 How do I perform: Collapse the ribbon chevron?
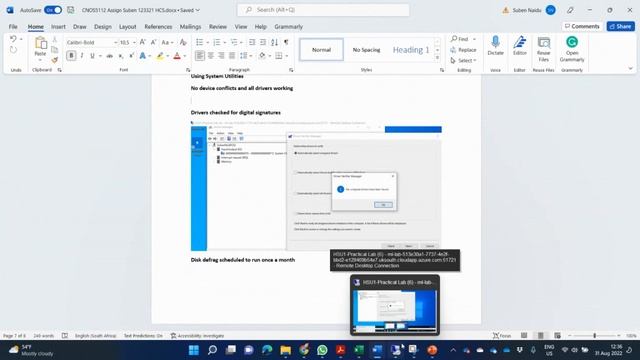tap(630, 68)
